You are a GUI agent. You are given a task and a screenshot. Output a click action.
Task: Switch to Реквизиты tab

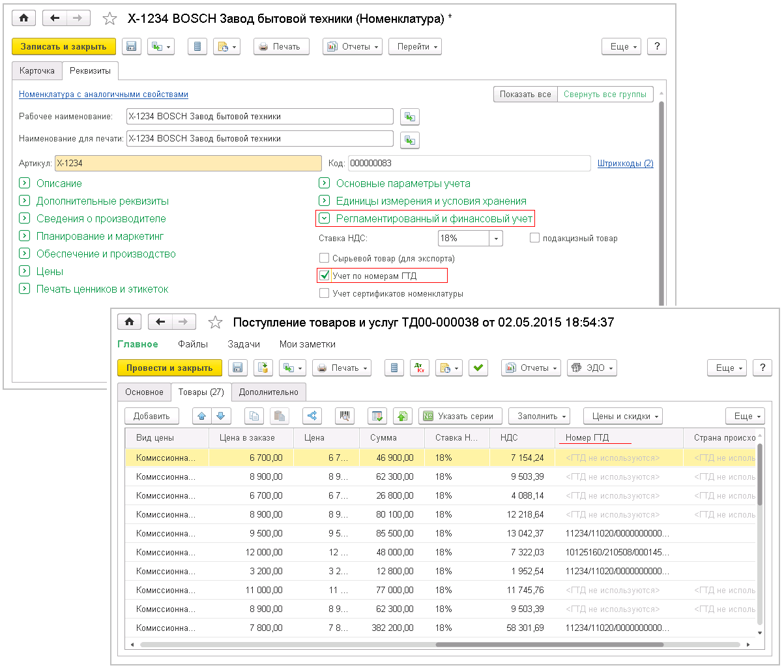(x=90, y=70)
